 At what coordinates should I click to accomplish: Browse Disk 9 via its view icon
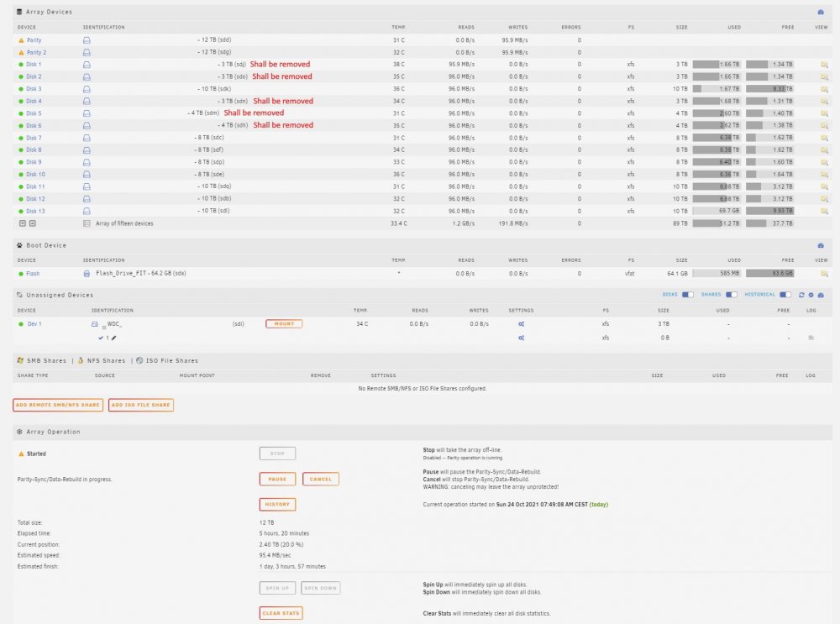click(824, 162)
